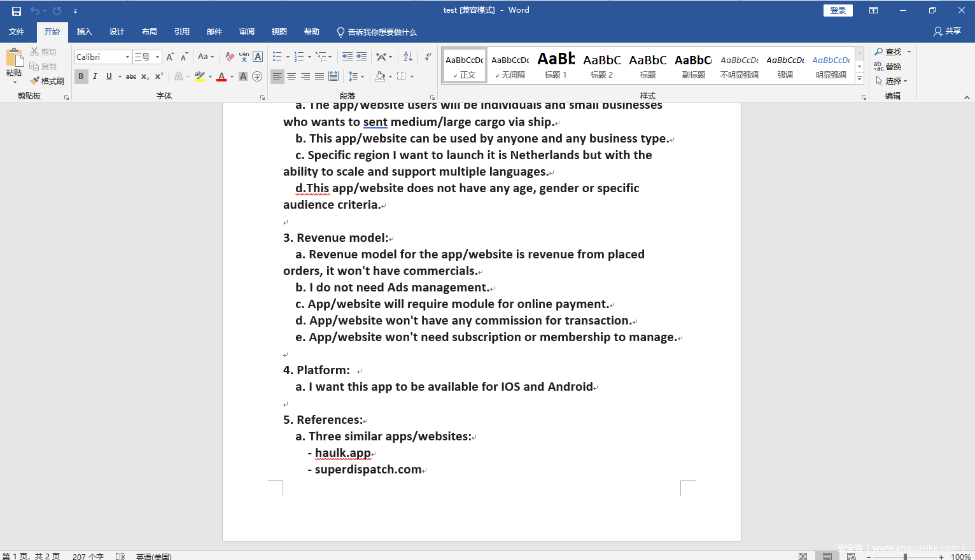Image resolution: width=975 pixels, height=560 pixels.
Task: Click the 登录 sign-in button
Action: 838,11
